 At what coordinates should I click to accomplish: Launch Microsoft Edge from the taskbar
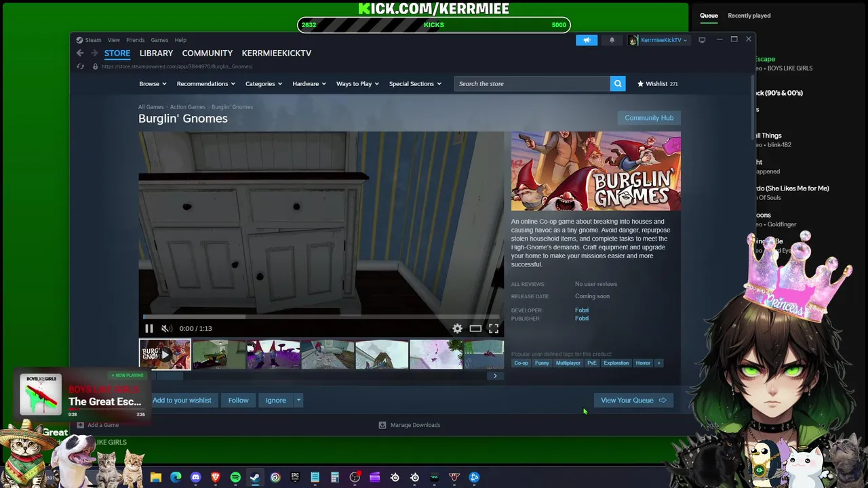click(176, 477)
